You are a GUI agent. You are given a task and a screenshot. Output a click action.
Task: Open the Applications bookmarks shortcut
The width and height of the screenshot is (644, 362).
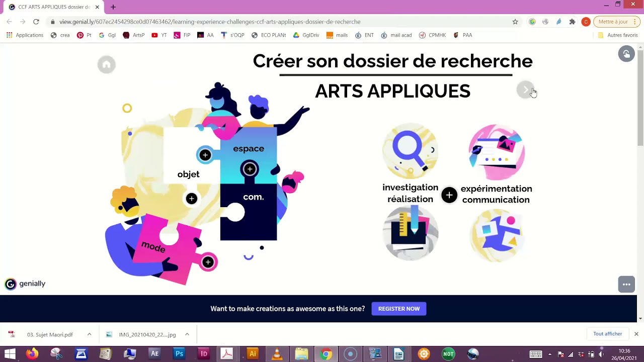[25, 35]
